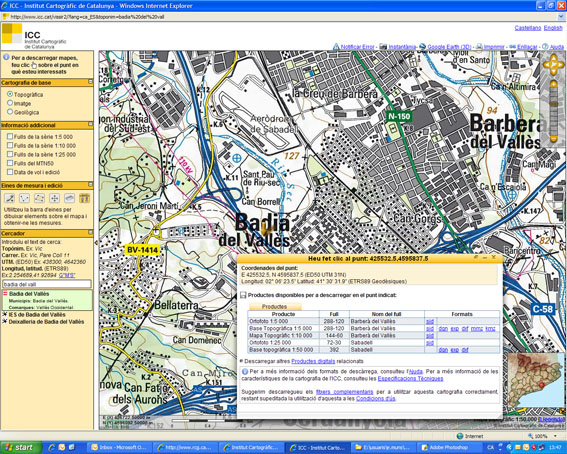The height and width of the screenshot is (454, 567).
Task: Download kmz for Base Topogràfica 1:5 000
Action: click(490, 329)
